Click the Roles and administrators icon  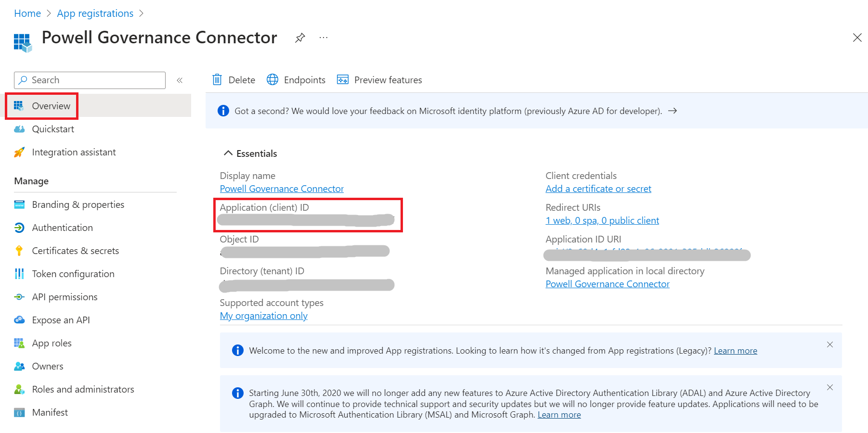pyautogui.click(x=19, y=389)
